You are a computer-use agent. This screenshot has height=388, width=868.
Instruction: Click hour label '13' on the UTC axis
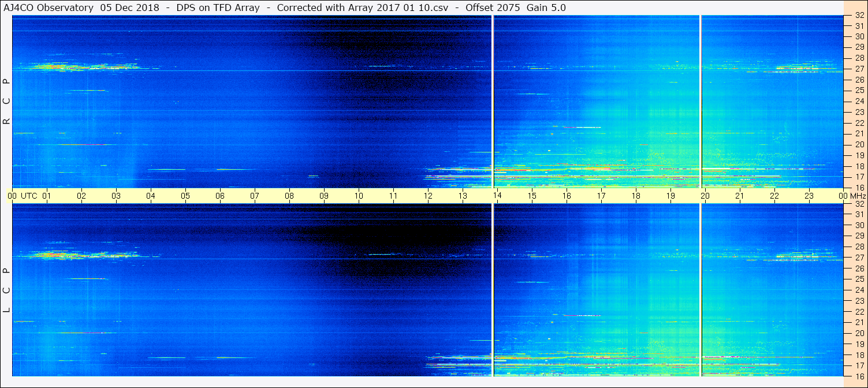click(x=463, y=196)
